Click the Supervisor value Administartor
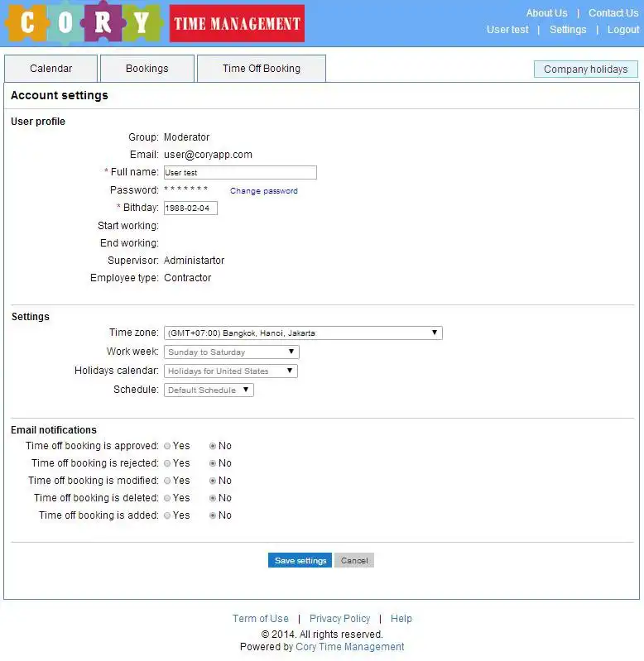Image resolution: width=644 pixels, height=661 pixels. tap(194, 261)
